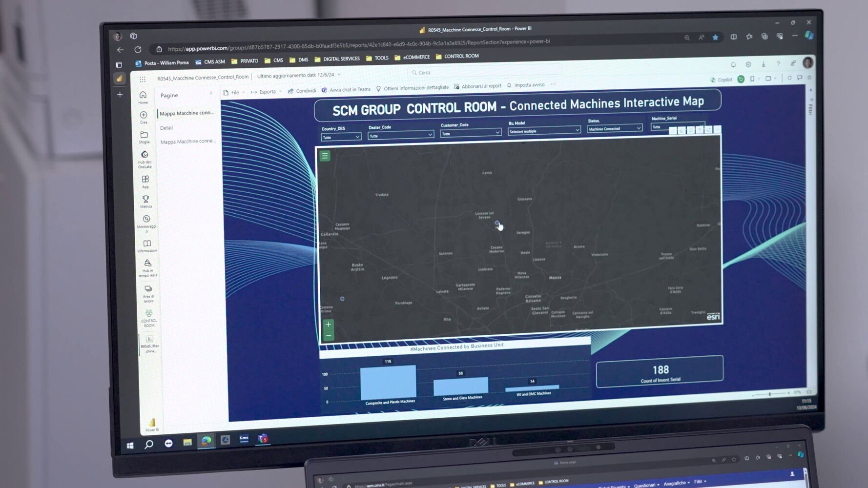This screenshot has height=488, width=868.
Task: Open the Crea (create) section
Action: coord(144,117)
